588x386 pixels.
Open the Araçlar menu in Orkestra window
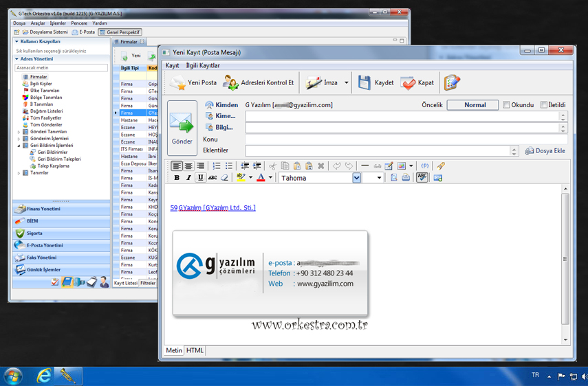(38, 23)
